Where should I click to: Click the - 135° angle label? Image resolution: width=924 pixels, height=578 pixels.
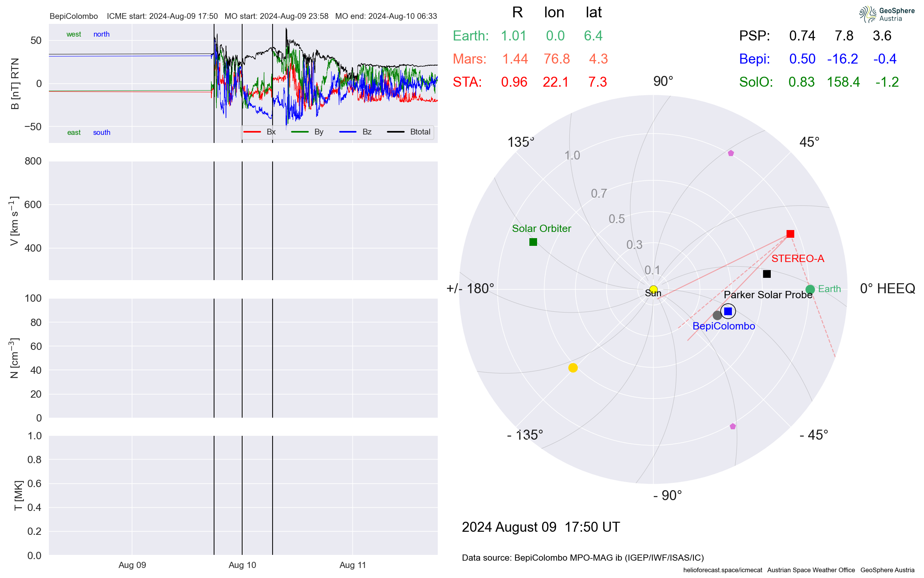[525, 435]
